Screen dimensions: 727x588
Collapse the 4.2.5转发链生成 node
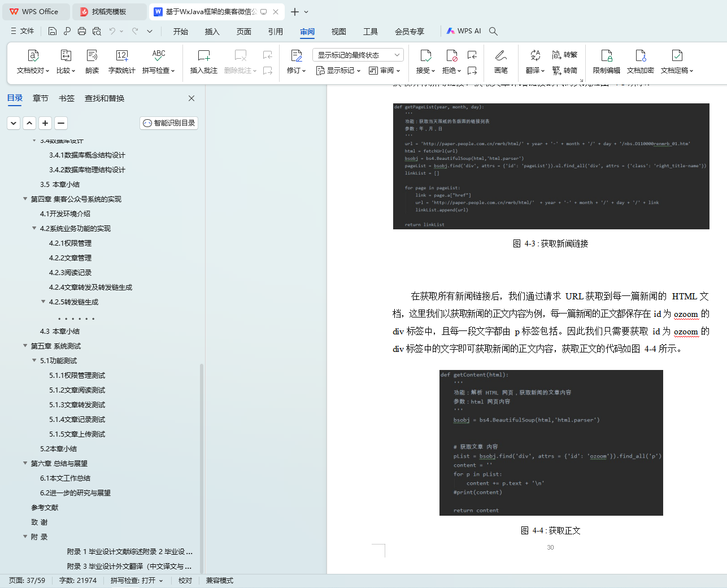43,302
